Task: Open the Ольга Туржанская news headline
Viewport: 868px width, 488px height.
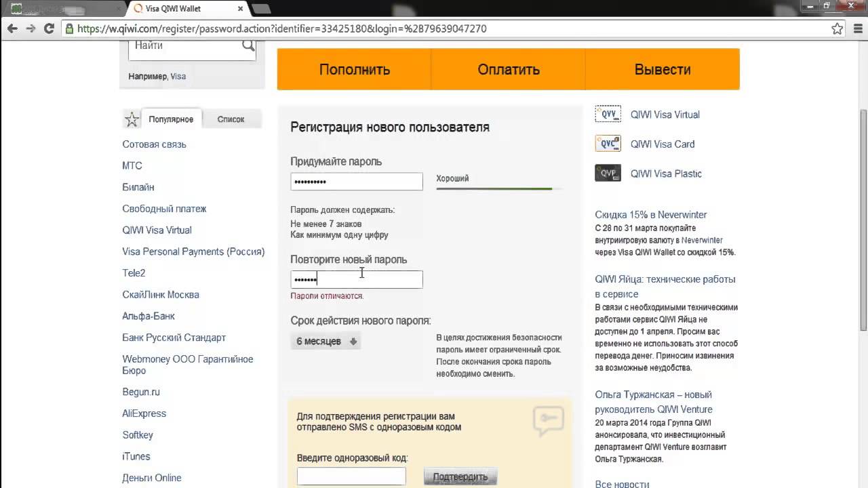Action: (654, 402)
